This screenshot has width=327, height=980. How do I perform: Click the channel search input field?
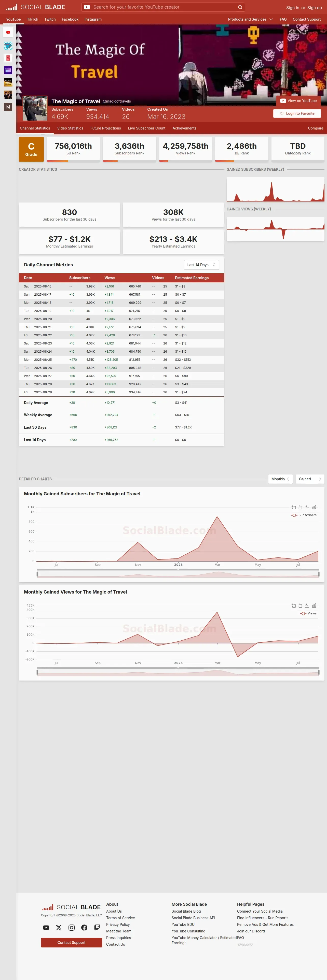(x=164, y=7)
